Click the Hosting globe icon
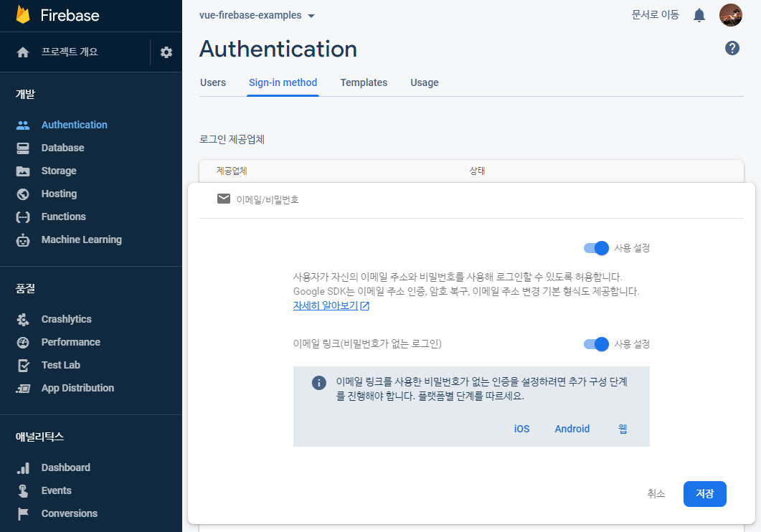Screen dimensions: 761x532 (x=23, y=194)
